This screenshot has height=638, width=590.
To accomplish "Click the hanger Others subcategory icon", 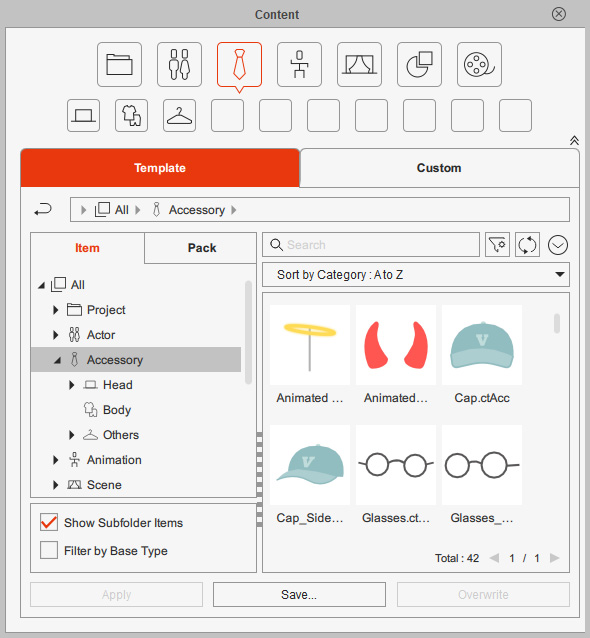I will (x=179, y=116).
